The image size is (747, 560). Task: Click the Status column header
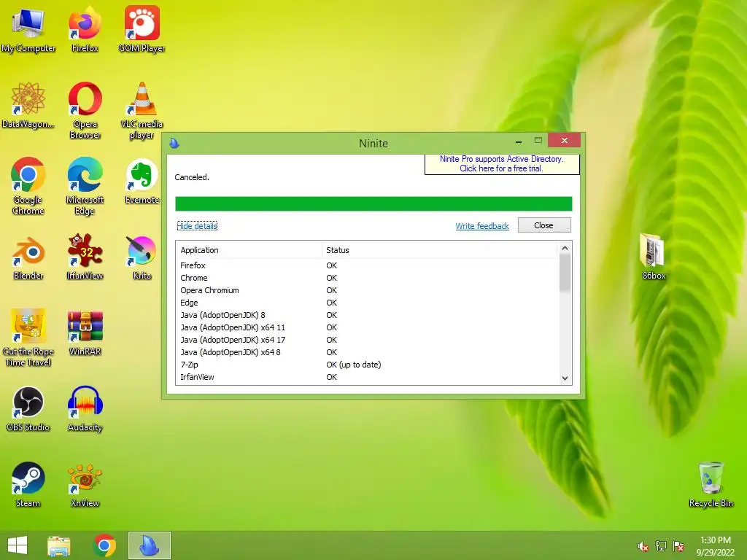(438, 250)
